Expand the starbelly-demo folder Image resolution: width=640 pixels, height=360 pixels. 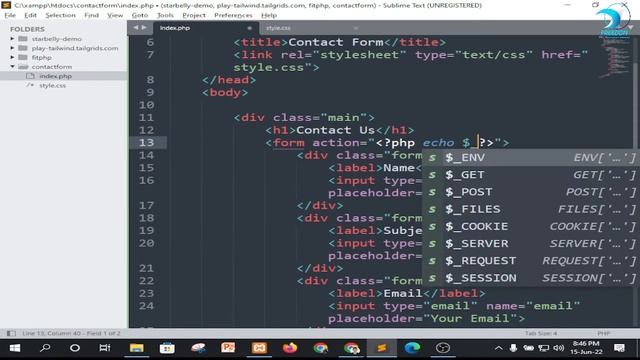coord(12,39)
